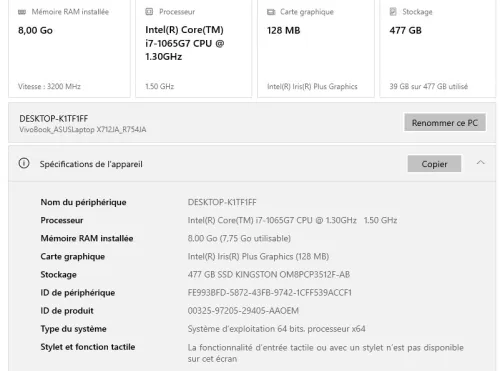Click Type du système label
The width and height of the screenshot is (500, 371).
[73, 329]
